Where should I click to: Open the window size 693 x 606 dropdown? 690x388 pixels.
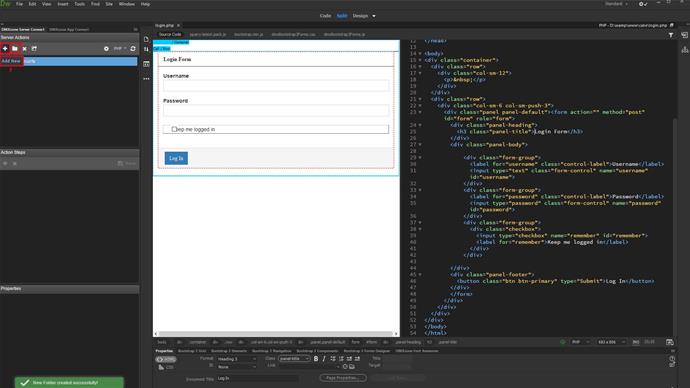tap(611, 342)
